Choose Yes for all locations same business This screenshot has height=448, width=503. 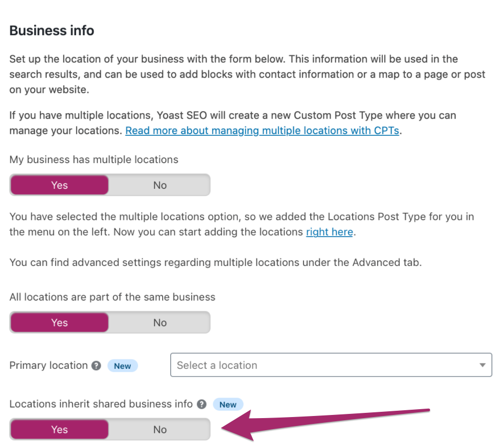59,323
